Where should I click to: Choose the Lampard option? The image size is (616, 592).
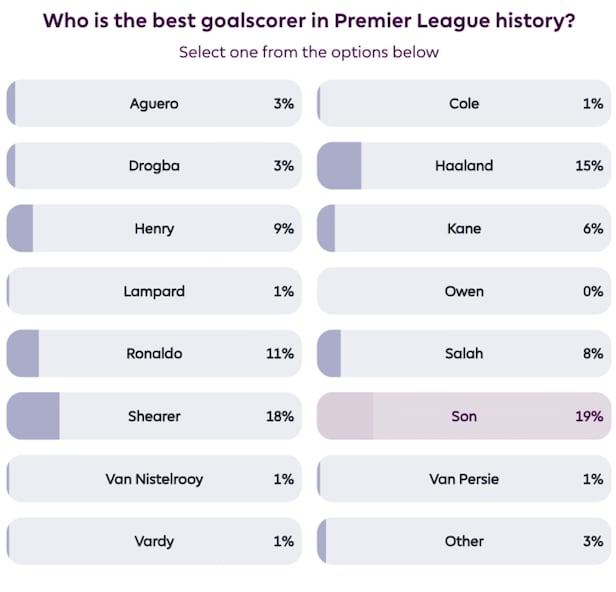pyautogui.click(x=154, y=291)
